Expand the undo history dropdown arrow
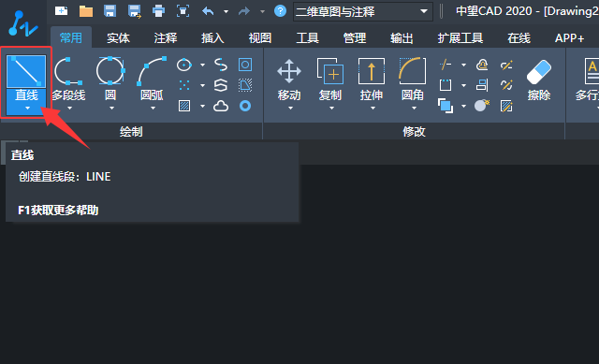This screenshot has height=364, width=599. (x=226, y=11)
